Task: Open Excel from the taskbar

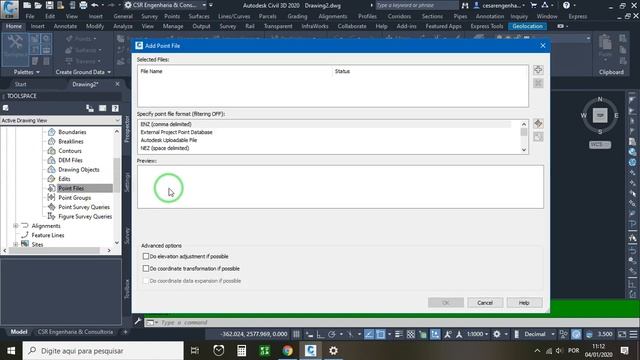Action: pyautogui.click(x=264, y=351)
